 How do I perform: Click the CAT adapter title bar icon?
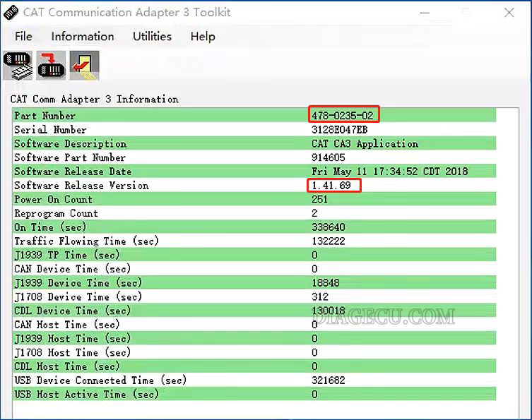point(11,13)
